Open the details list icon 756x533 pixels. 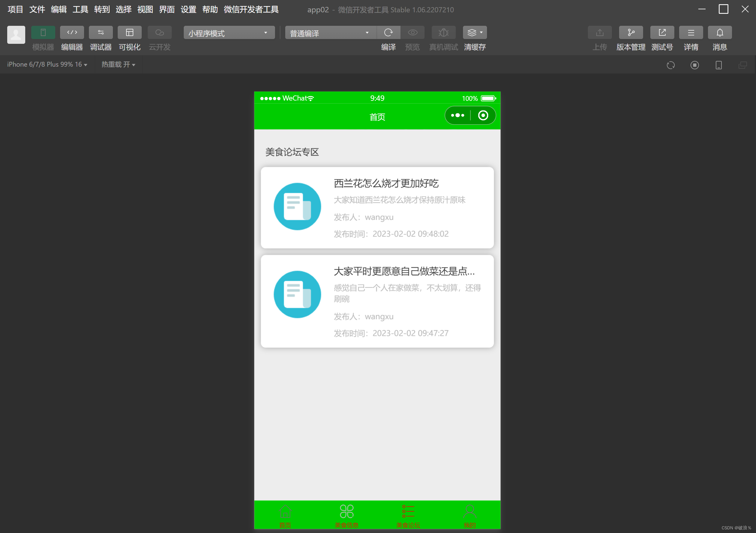coord(691,33)
